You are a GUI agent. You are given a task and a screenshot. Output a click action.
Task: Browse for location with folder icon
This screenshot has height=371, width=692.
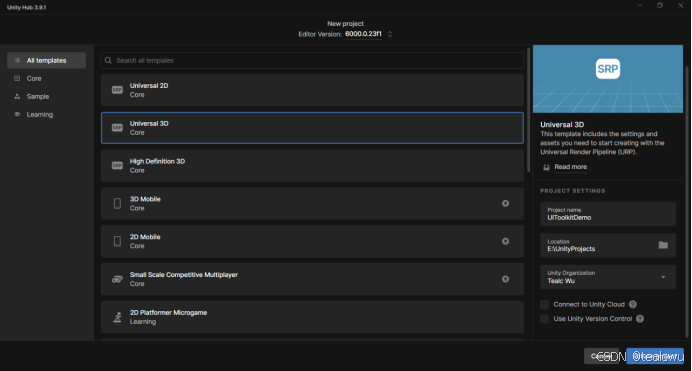[663, 245]
